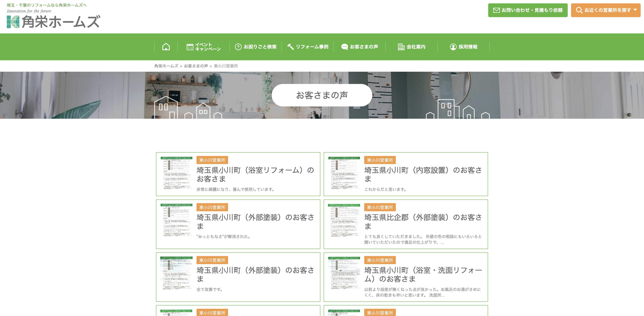Click the envelope icon on the inquiry button

click(496, 10)
